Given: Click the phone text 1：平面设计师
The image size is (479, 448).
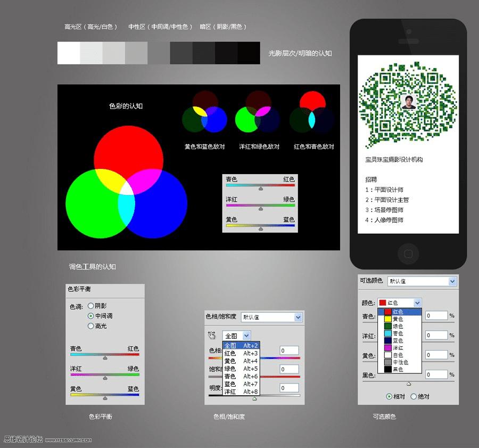Looking at the screenshot, I should 384,190.
